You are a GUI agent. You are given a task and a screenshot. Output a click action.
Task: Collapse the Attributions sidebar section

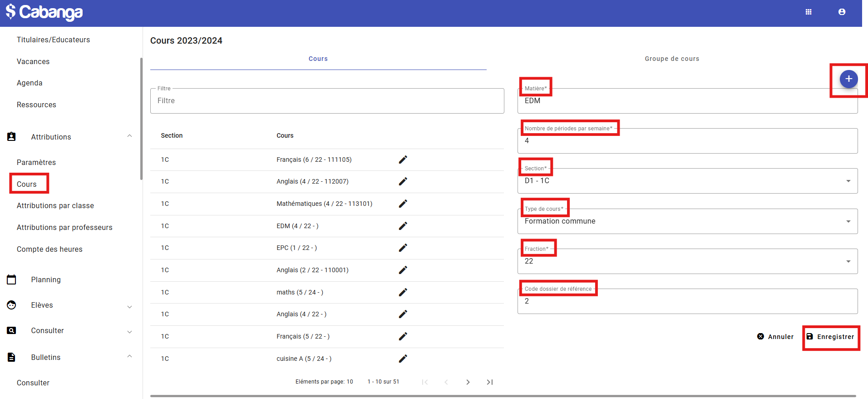point(129,136)
